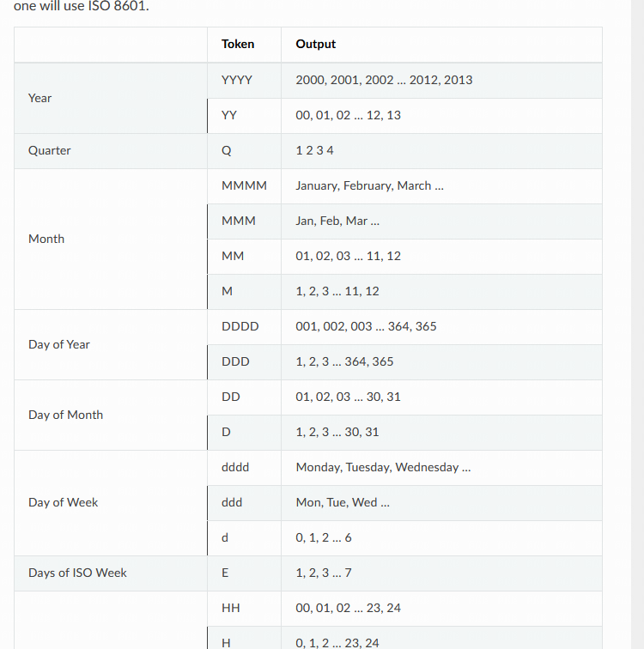The height and width of the screenshot is (649, 644).
Task: Click the DDDD token cell
Action: [x=244, y=326]
